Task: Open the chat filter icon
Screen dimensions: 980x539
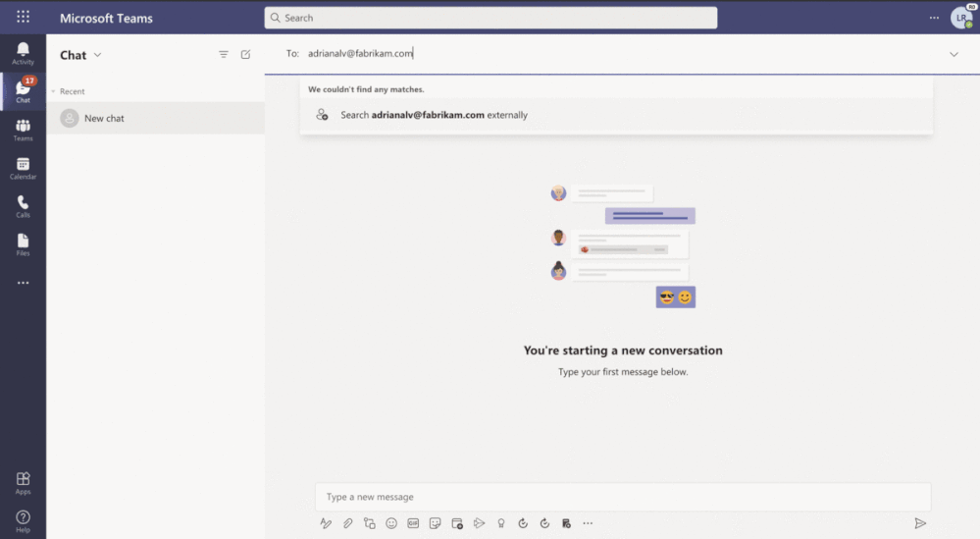Action: tap(224, 55)
